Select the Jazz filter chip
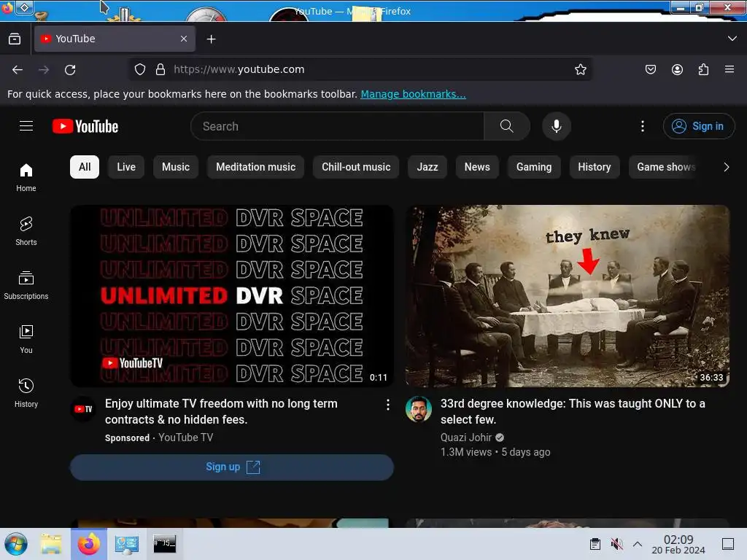Image resolution: width=747 pixels, height=560 pixels. tap(427, 167)
